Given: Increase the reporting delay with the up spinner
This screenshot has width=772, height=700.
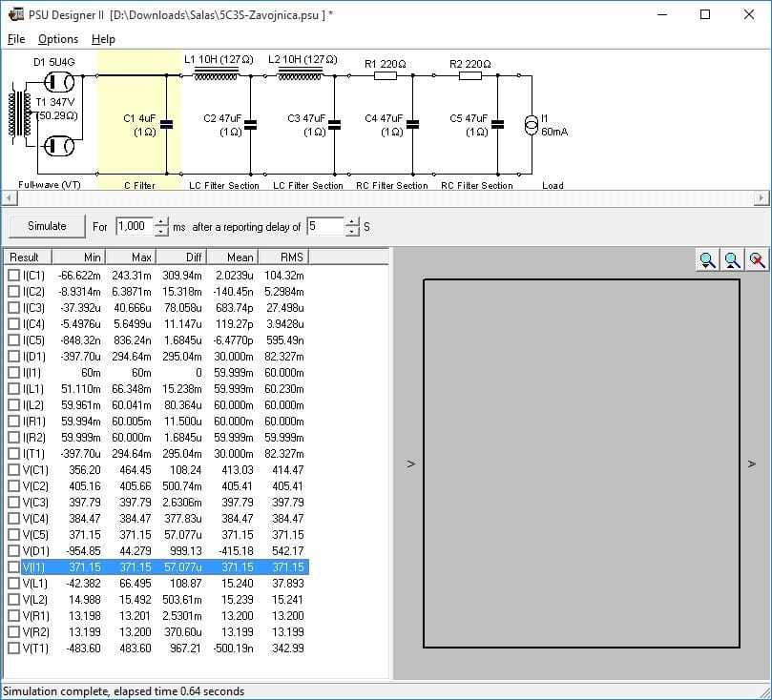Looking at the screenshot, I should click(x=352, y=222).
